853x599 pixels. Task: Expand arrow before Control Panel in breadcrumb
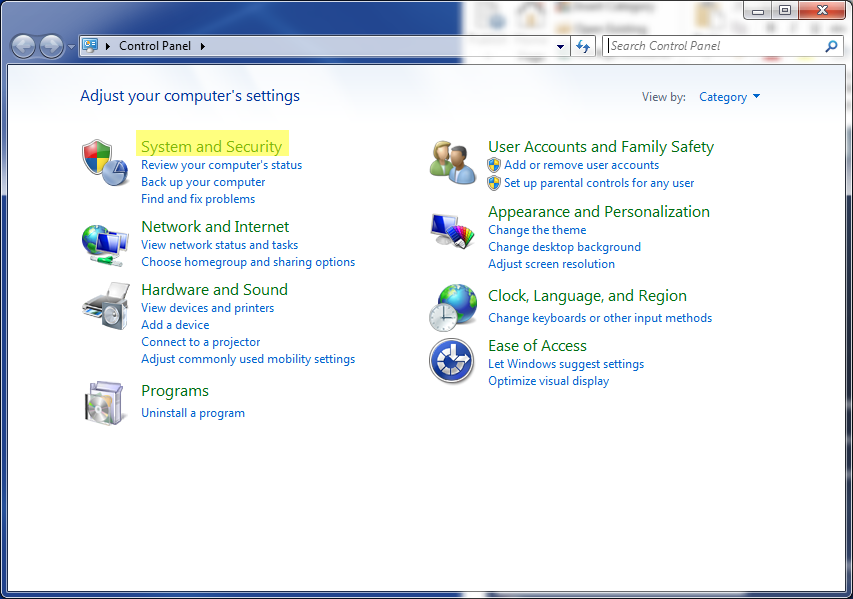tap(108, 46)
